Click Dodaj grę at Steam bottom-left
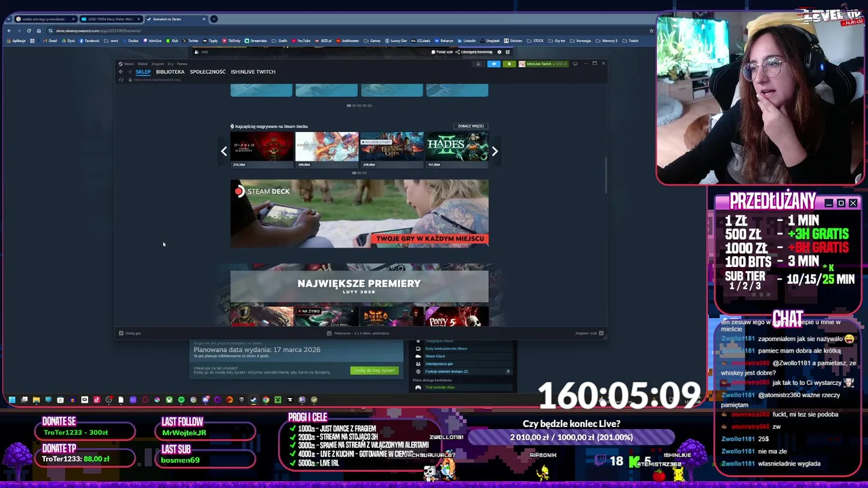The image size is (868, 488). tap(130, 333)
